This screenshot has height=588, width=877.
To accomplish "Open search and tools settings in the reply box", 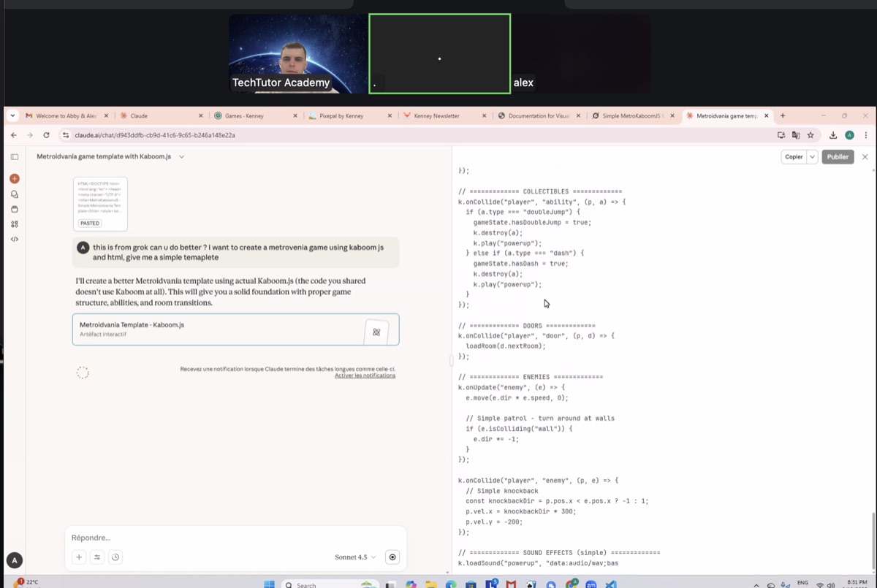I will [x=97, y=557].
